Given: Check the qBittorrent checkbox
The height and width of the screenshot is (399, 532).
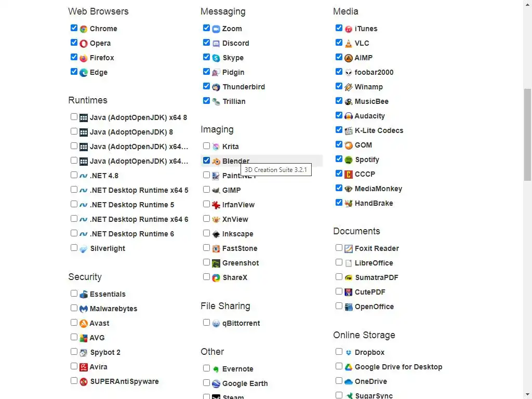Looking at the screenshot, I should tap(206, 322).
